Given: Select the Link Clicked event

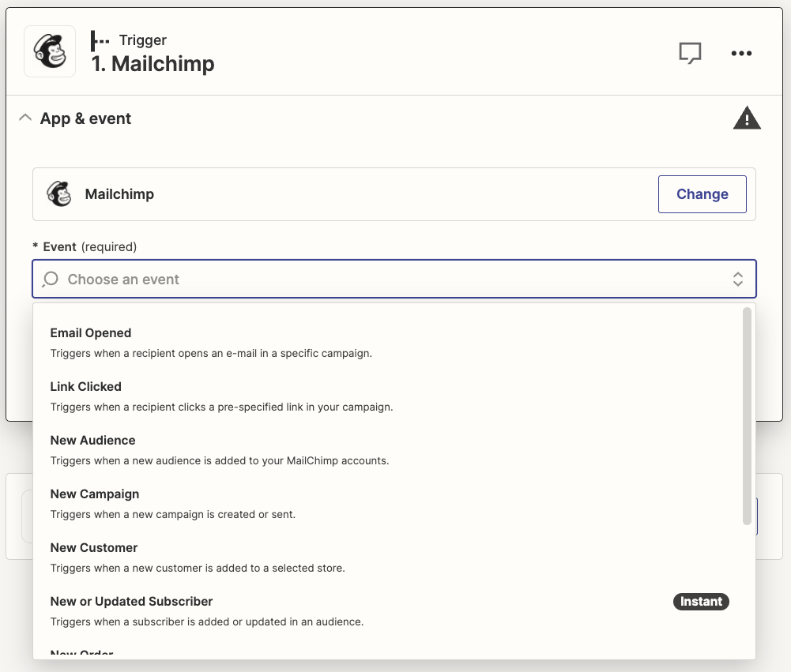Looking at the screenshot, I should (x=389, y=396).
